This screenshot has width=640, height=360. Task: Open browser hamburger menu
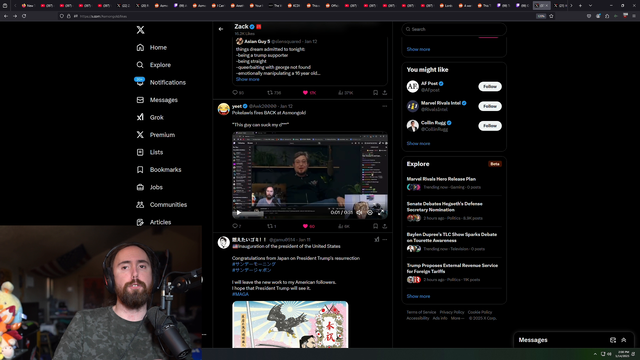point(634,16)
